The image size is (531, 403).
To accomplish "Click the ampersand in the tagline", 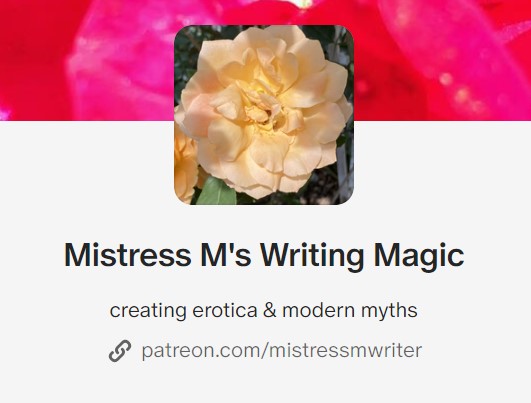I will click(270, 310).
